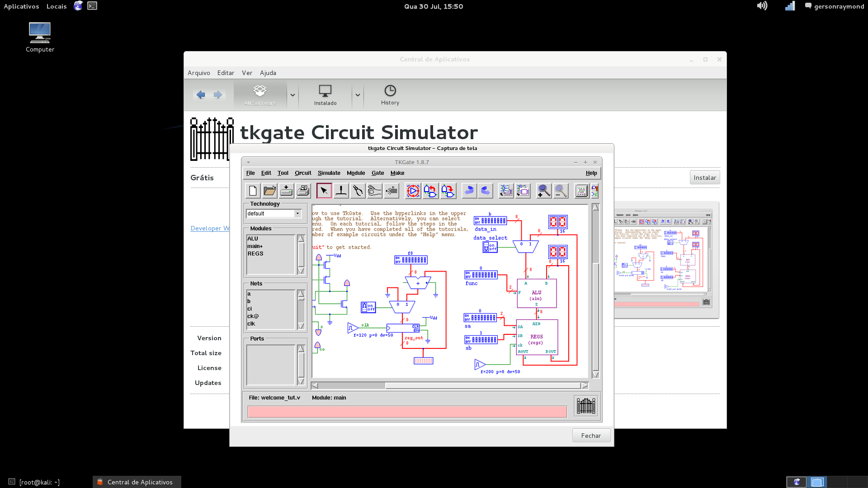Screen dimensions: 868x488
Task: Select the Instalado section
Action: click(325, 95)
